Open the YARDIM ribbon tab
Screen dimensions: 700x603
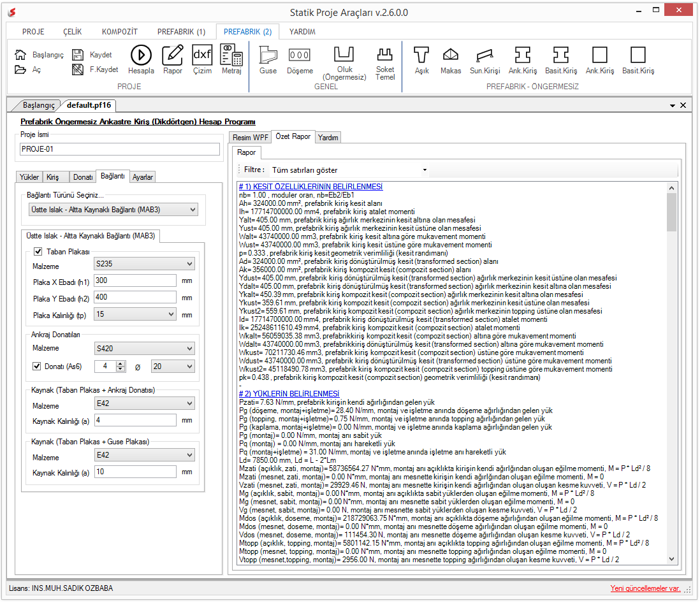(302, 32)
